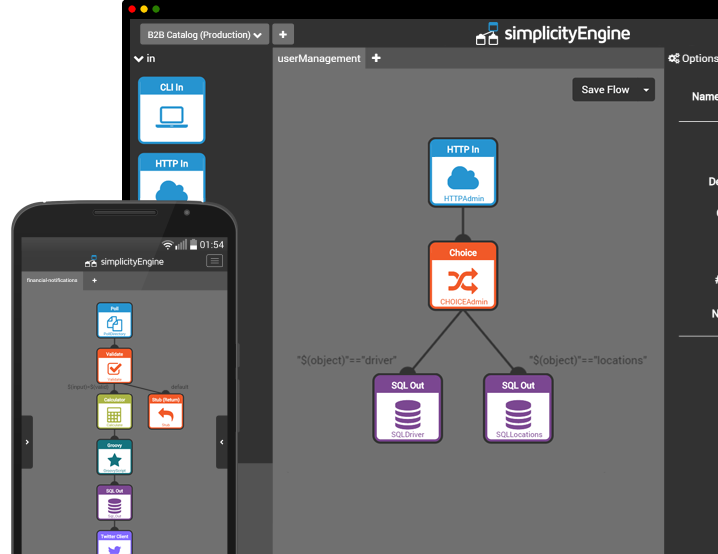718x554 pixels.
Task: Click the HTTPAdmin cloud node
Action: tap(462, 174)
